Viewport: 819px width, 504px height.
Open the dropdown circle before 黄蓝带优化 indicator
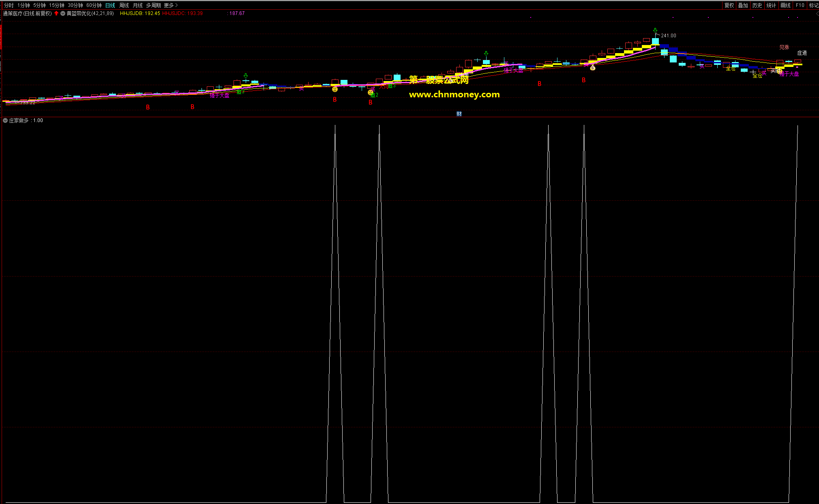(63, 13)
